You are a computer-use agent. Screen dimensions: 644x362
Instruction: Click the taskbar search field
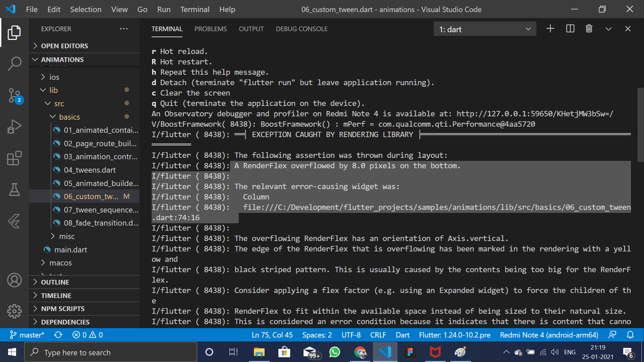[111, 352]
